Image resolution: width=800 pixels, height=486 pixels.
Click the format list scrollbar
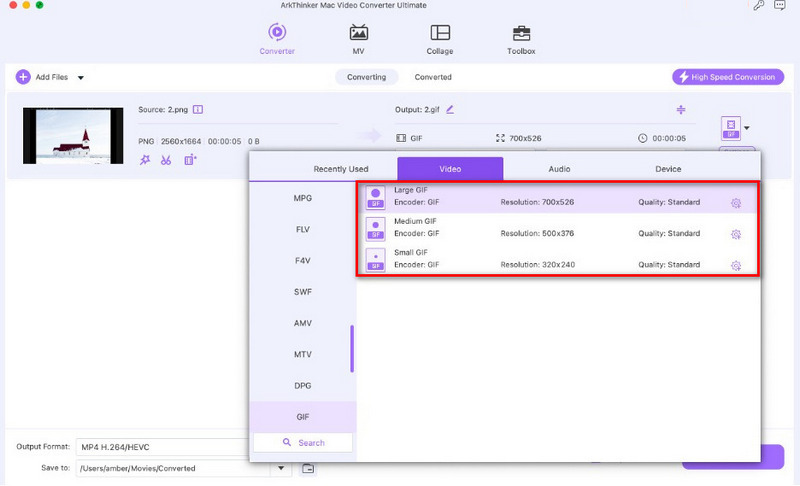click(x=352, y=349)
